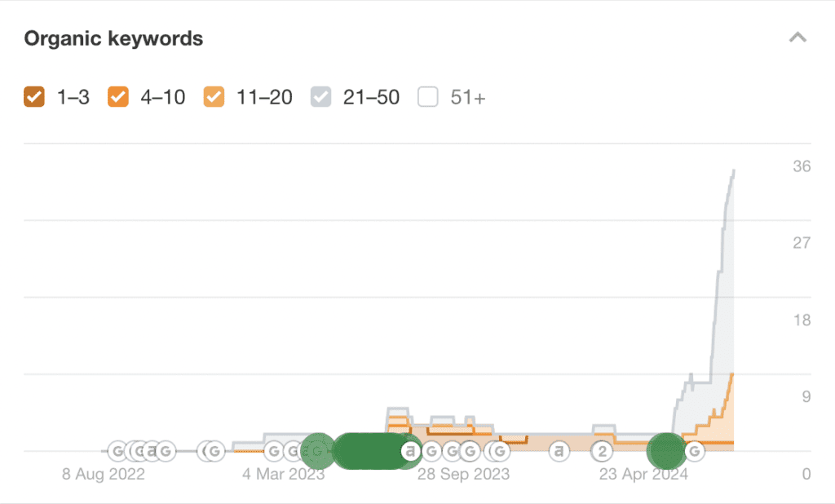This screenshot has width=835, height=504.
Task: Click the 'Organic keywords' heading
Action: tap(113, 38)
